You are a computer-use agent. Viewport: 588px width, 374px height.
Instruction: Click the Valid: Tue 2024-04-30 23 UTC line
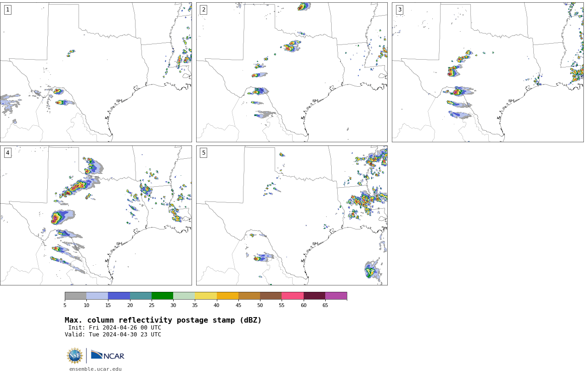113,335
